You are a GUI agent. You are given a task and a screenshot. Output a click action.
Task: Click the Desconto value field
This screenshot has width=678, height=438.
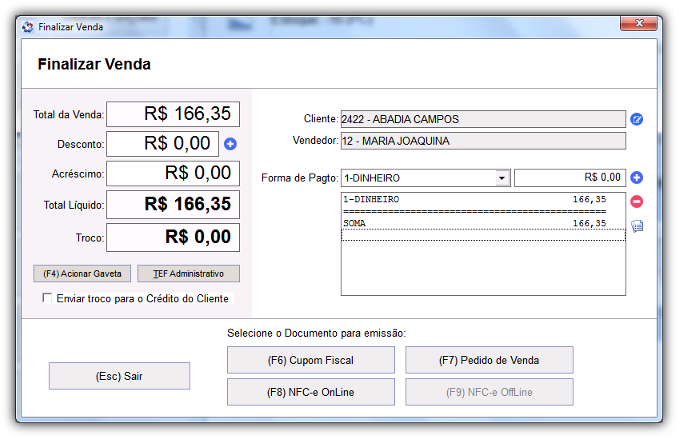[163, 144]
